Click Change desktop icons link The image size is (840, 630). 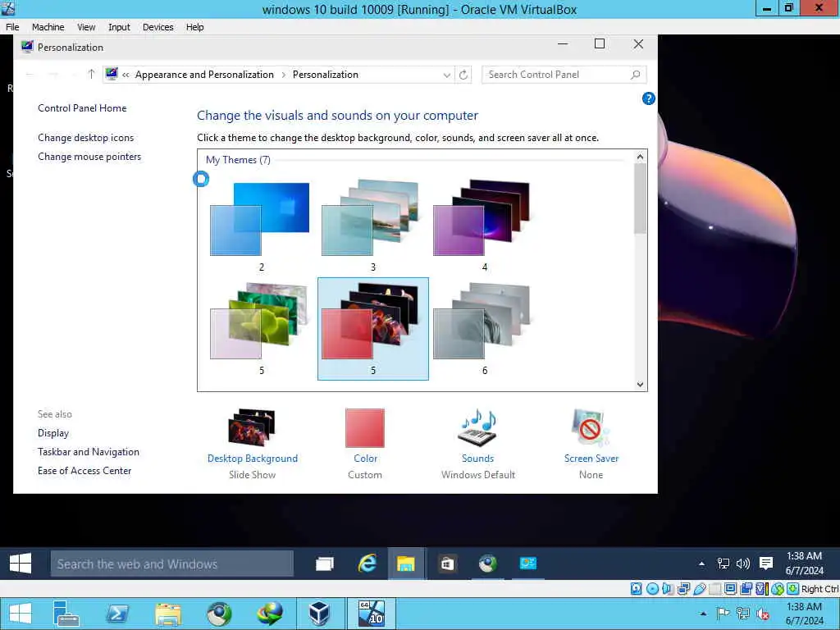[x=85, y=138]
